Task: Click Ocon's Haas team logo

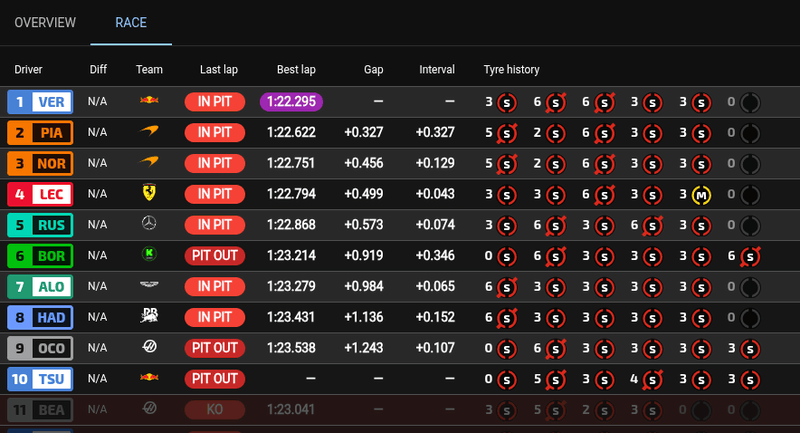Action: 149,348
